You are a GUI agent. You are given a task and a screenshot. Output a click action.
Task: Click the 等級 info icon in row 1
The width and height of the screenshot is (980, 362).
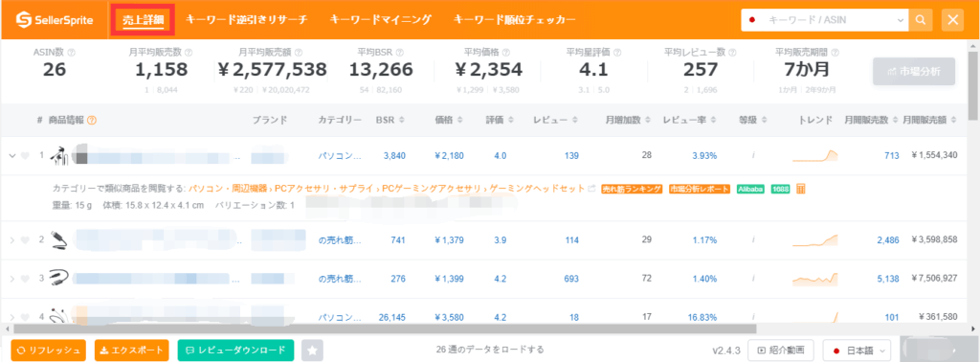click(x=754, y=155)
